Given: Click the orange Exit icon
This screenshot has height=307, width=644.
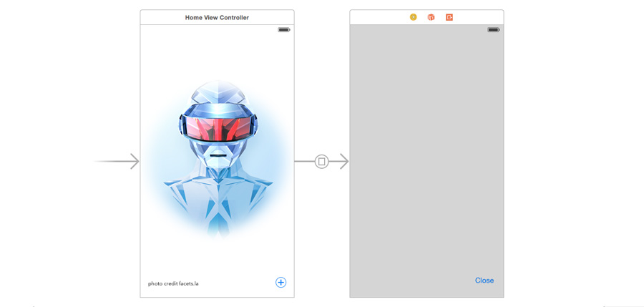Looking at the screenshot, I should (x=449, y=17).
